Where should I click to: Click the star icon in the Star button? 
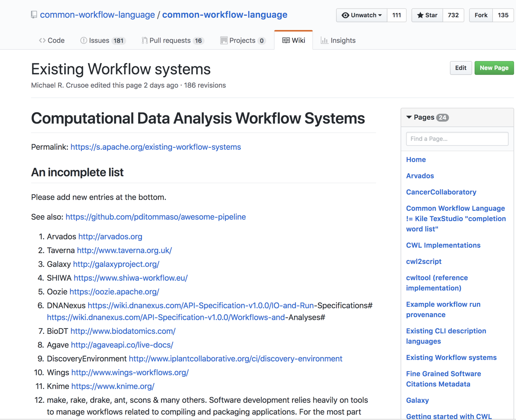click(420, 15)
